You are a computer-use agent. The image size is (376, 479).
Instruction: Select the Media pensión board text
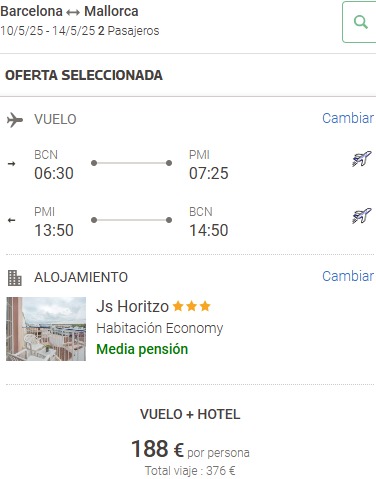coord(142,349)
